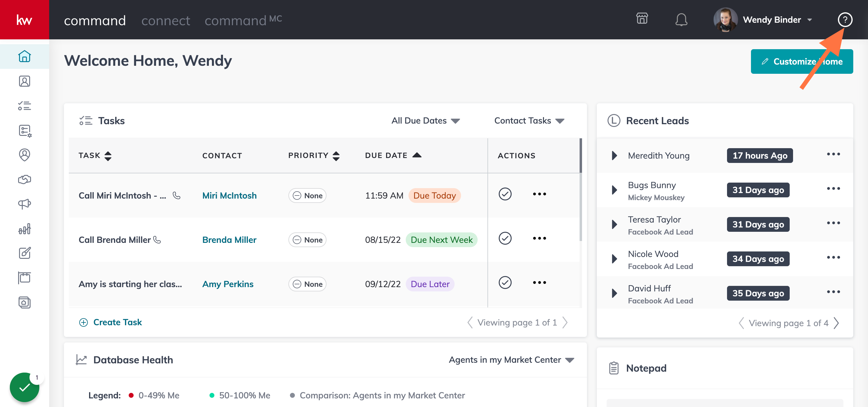Open the marketplace store icon

(x=642, y=19)
